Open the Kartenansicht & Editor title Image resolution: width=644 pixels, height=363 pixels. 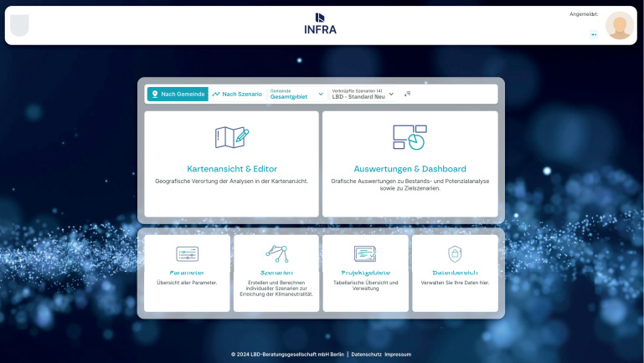(x=231, y=169)
